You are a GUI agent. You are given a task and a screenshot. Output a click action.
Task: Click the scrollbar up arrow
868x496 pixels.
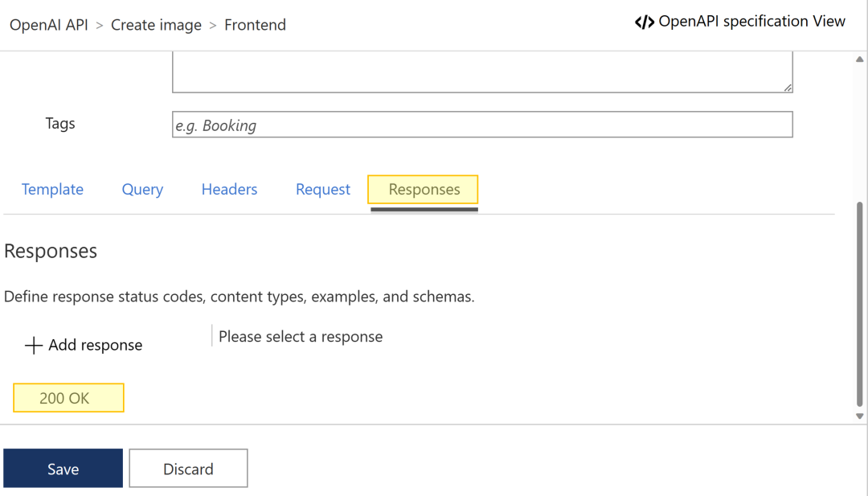[859, 59]
